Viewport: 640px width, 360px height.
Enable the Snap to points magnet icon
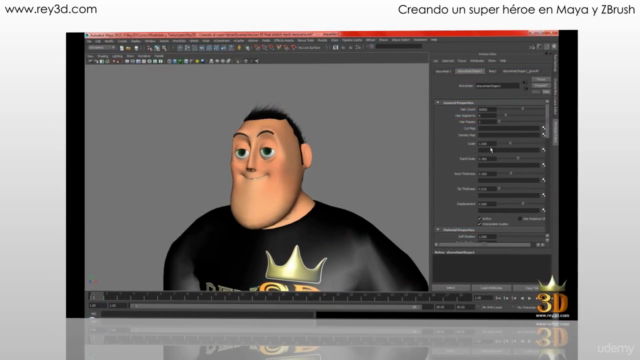(x=271, y=48)
